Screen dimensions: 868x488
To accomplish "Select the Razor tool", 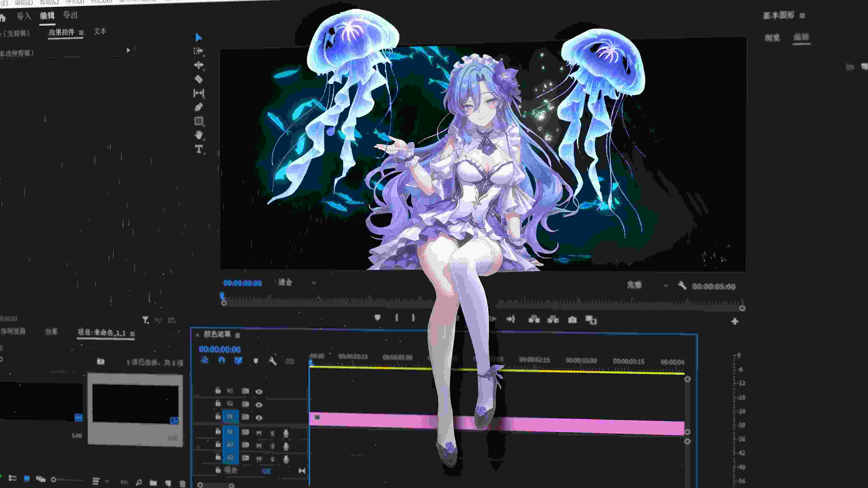I will click(x=199, y=79).
